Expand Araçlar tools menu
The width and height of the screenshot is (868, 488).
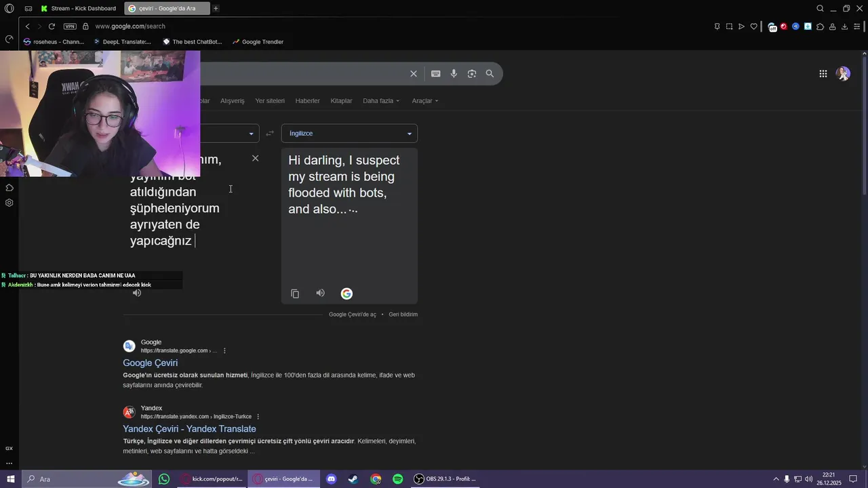(x=425, y=101)
